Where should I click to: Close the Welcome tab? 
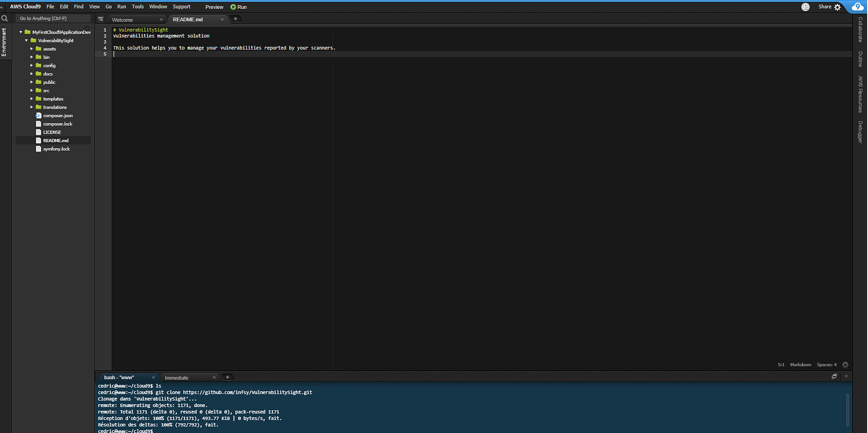pos(161,20)
